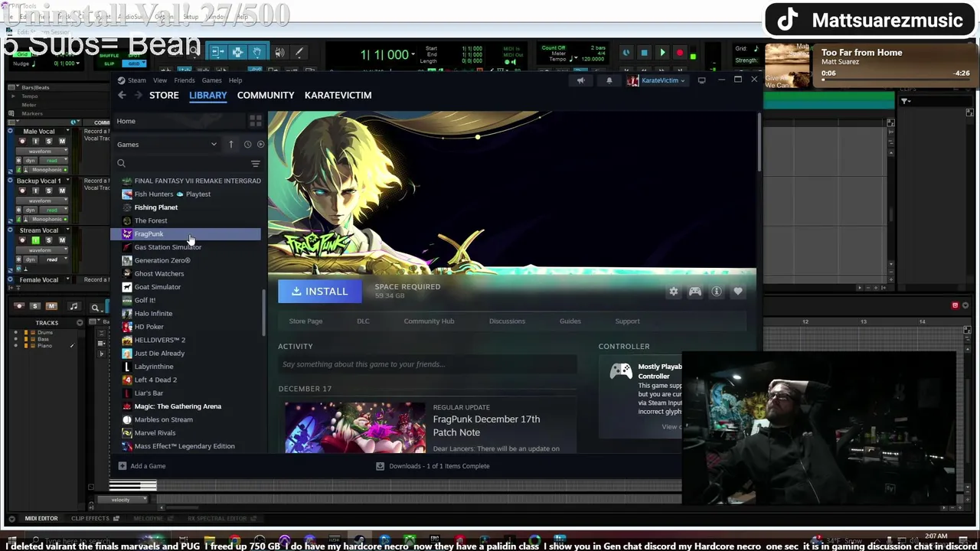
Task: Seek in Too Far from Home progress bar
Action: pos(897,80)
